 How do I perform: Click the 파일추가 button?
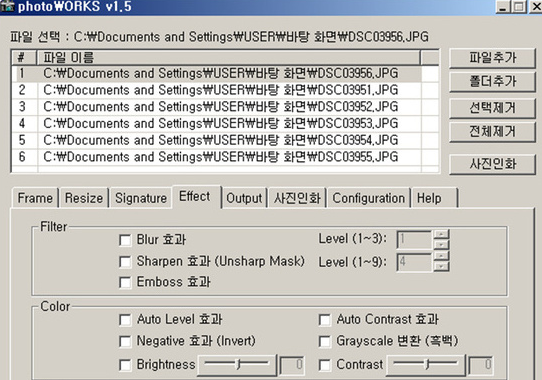pyautogui.click(x=492, y=58)
